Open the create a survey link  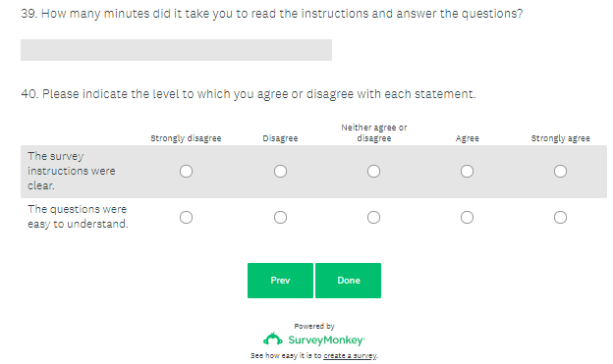[350, 355]
